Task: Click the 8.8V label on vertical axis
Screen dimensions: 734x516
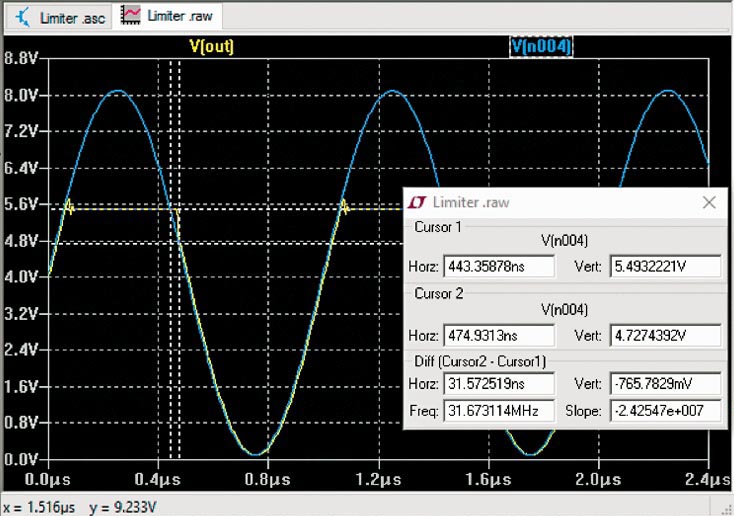Action: pos(22,59)
